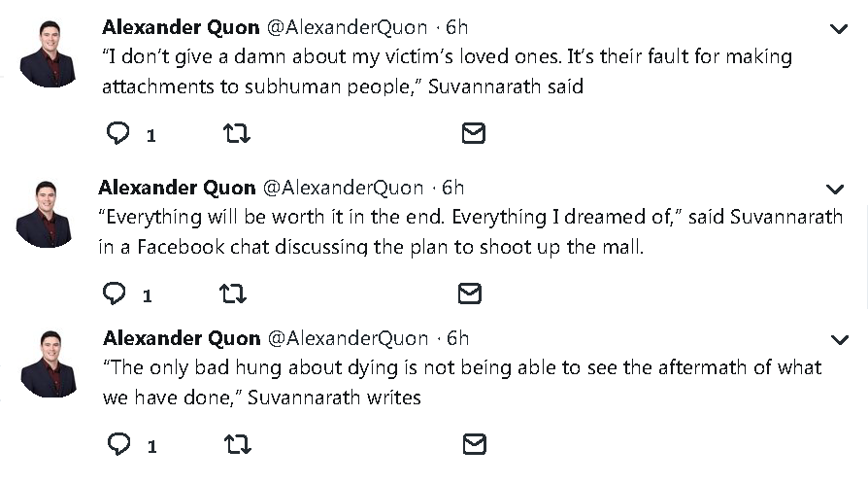
Task: Click the profile photo beside the third tweet
Action: tap(48, 364)
